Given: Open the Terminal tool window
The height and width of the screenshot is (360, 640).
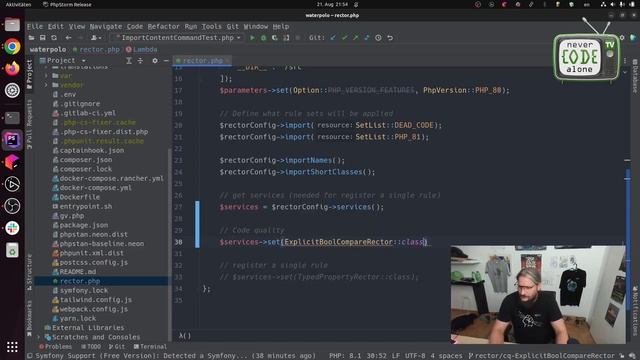Looking at the screenshot, I should (151, 347).
